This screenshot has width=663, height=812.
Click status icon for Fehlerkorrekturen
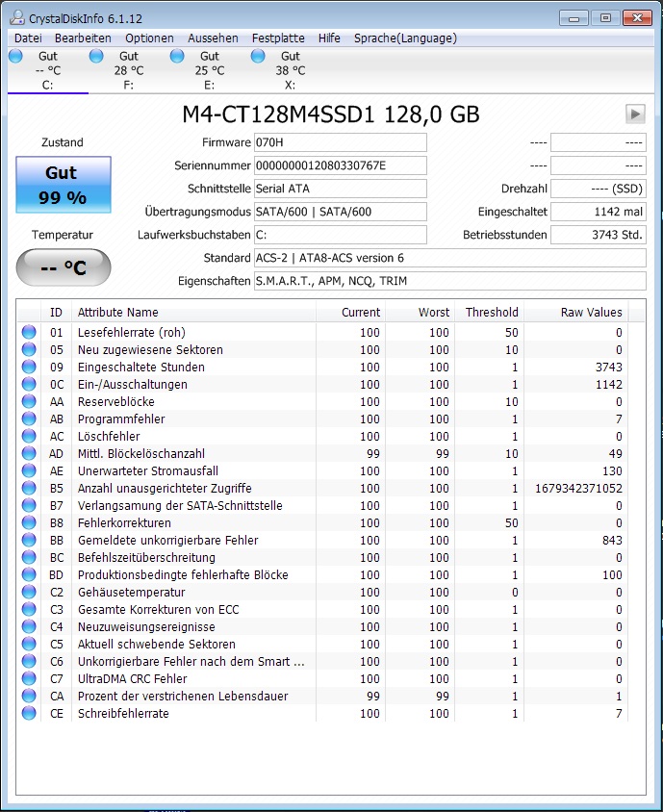29,522
